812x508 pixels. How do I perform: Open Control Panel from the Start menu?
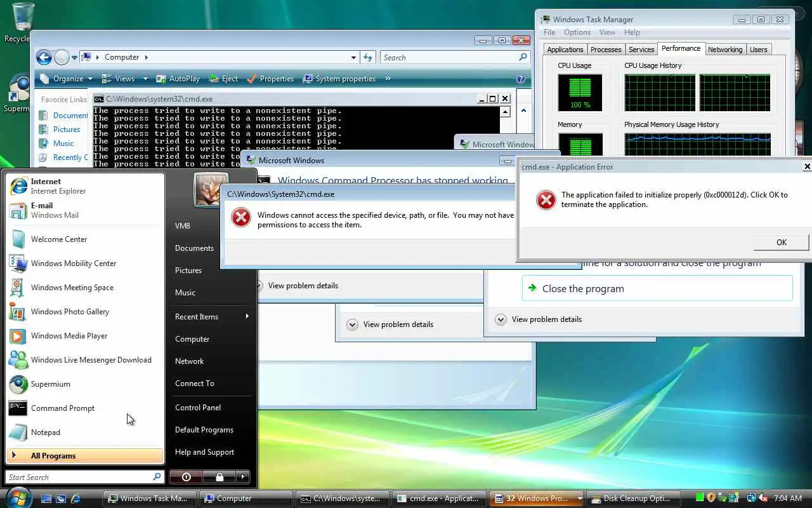click(x=198, y=408)
